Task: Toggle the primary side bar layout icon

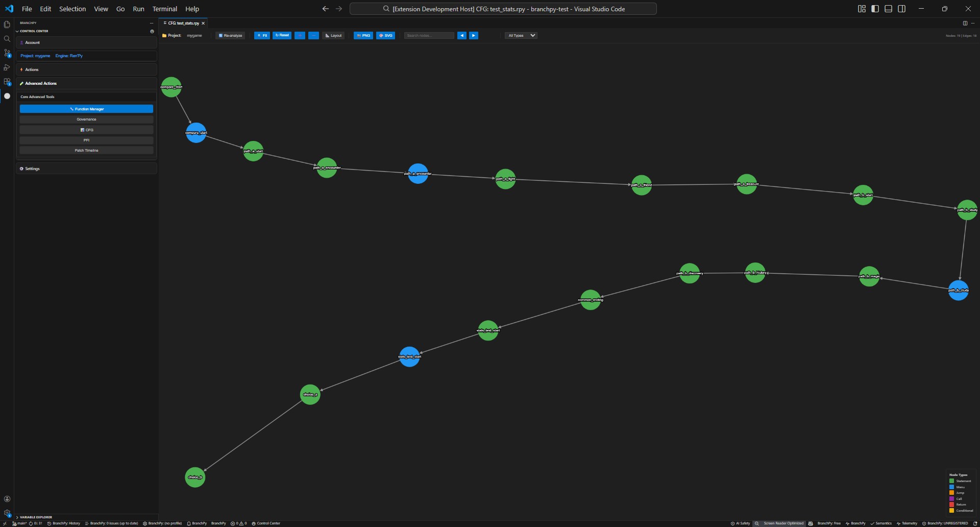Action: [875, 9]
